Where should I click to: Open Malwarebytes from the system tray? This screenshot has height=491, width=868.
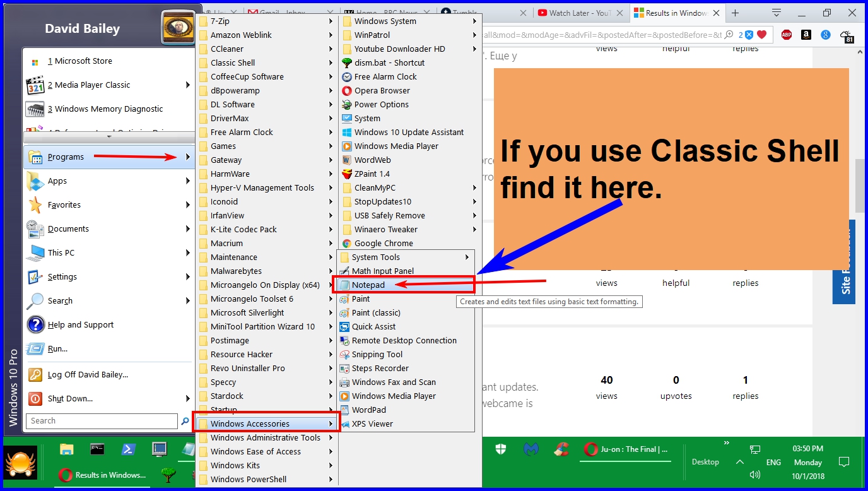[x=531, y=449]
